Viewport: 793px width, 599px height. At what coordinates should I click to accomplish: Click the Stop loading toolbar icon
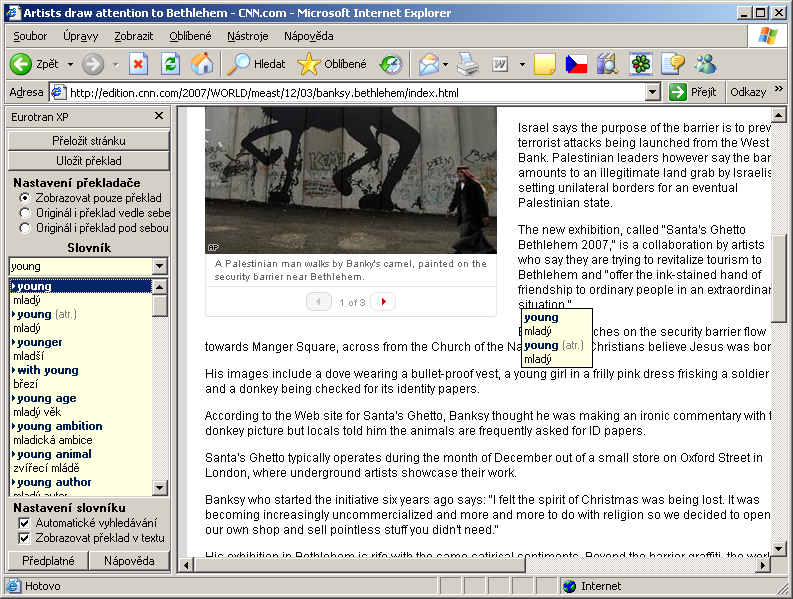139,64
